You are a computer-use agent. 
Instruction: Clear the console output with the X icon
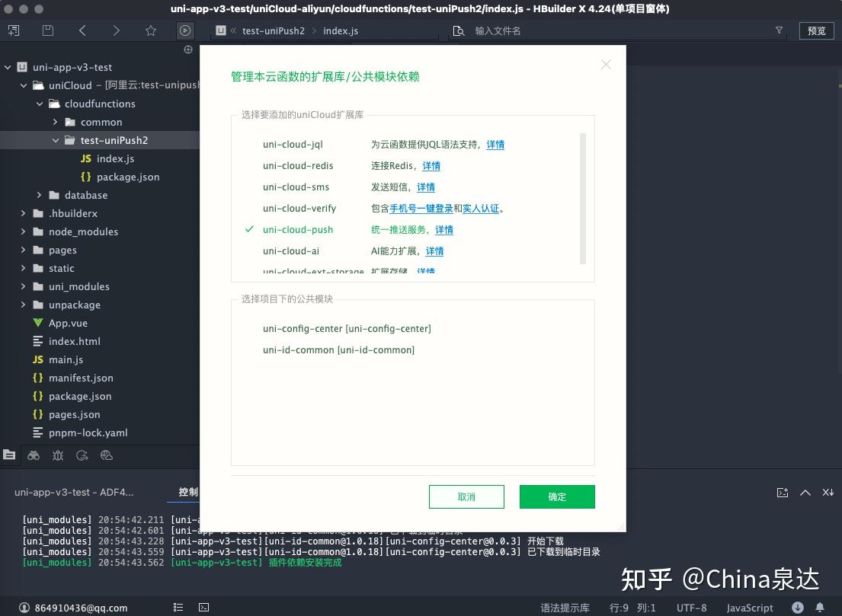(828, 493)
